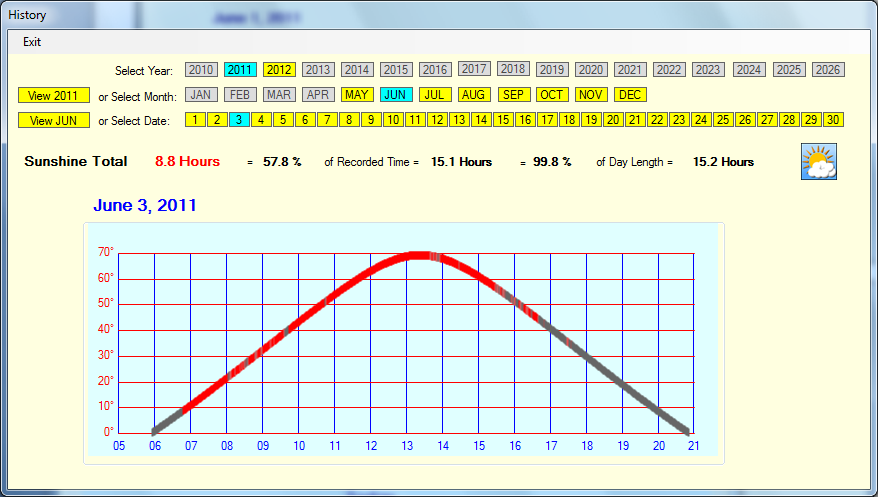Pick year 2017
Screen dimensions: 878x497
474,69
